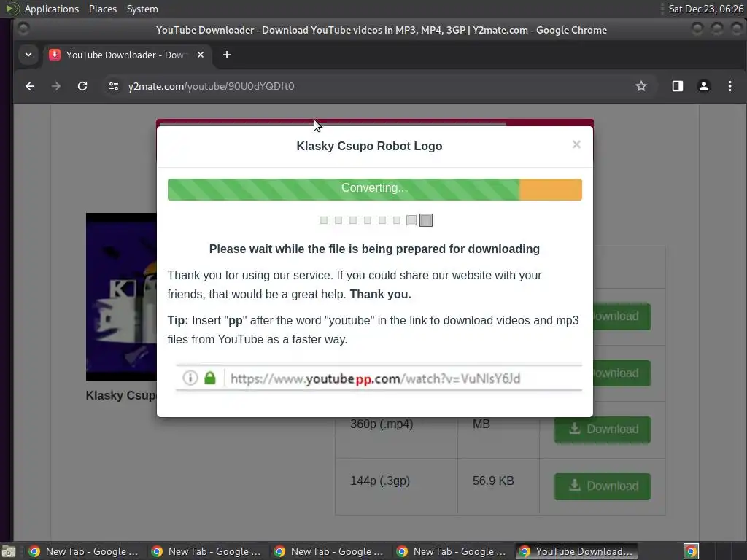
Task: Click the partially hidden first Download button
Action: pyautogui.click(x=622, y=316)
